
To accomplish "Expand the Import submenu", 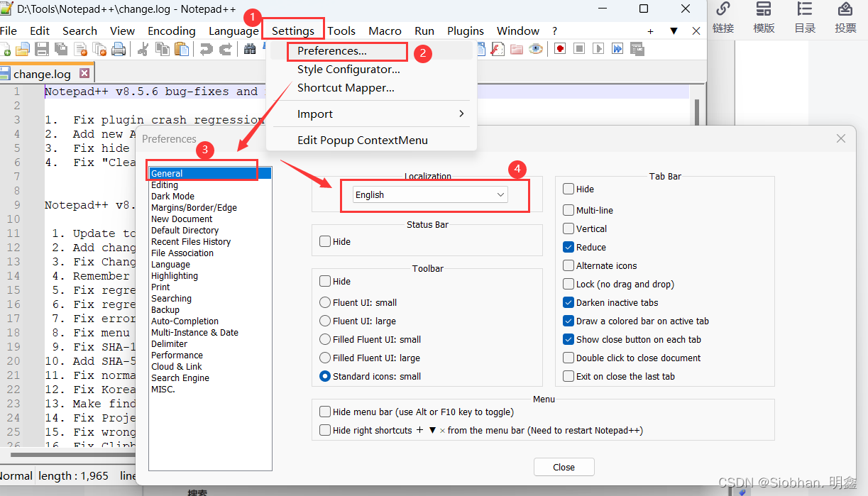I will tap(371, 114).
